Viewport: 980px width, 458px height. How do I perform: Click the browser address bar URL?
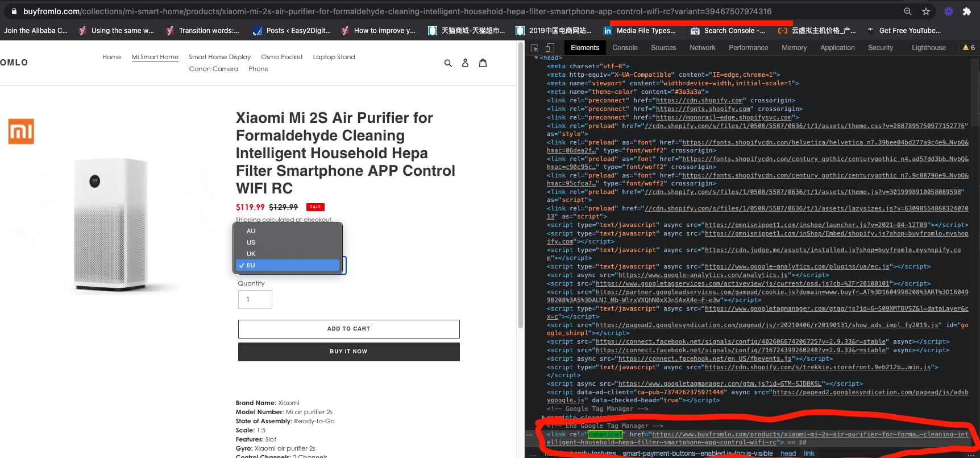tap(398, 11)
